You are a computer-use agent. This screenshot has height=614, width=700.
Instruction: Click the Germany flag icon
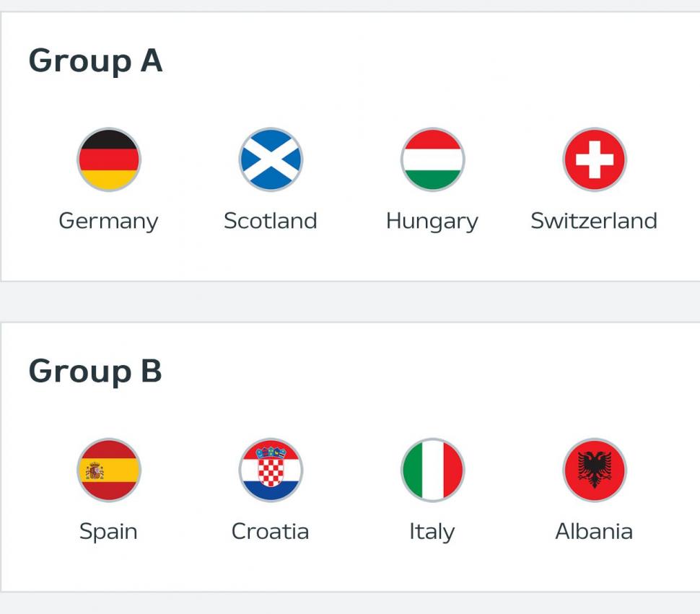[108, 160]
